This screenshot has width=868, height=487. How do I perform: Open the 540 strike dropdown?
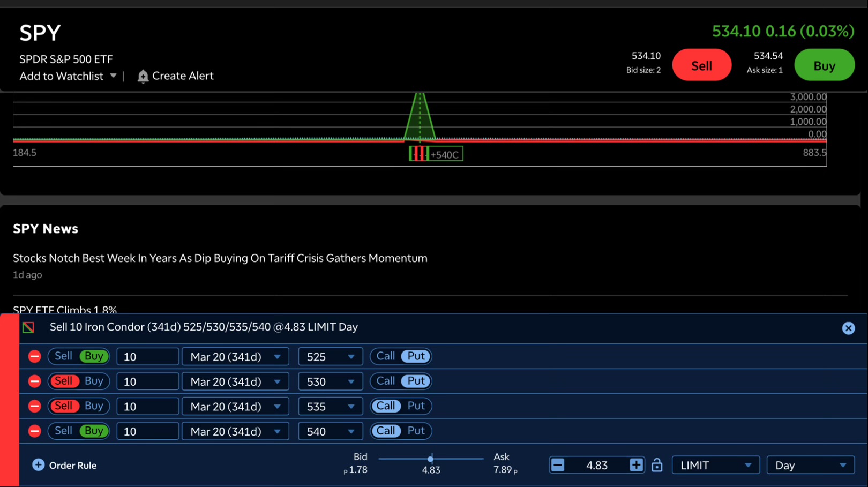330,431
